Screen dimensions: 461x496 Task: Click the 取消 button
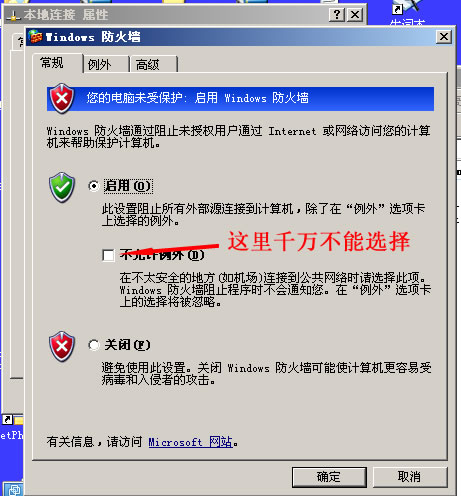tap(409, 477)
